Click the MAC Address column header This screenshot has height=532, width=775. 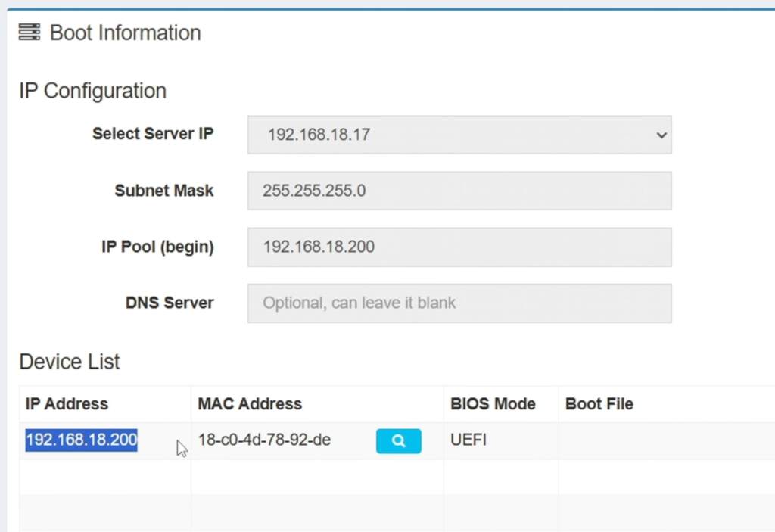250,403
